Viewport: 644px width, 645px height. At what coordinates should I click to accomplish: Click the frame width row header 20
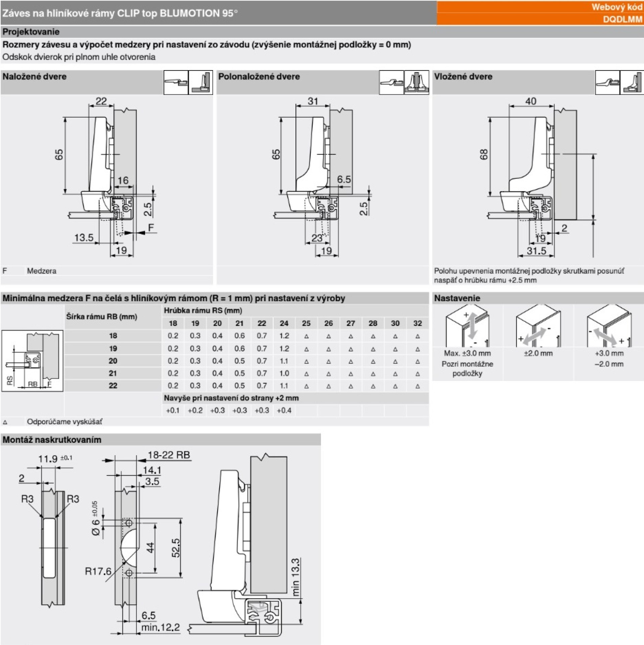click(x=113, y=361)
